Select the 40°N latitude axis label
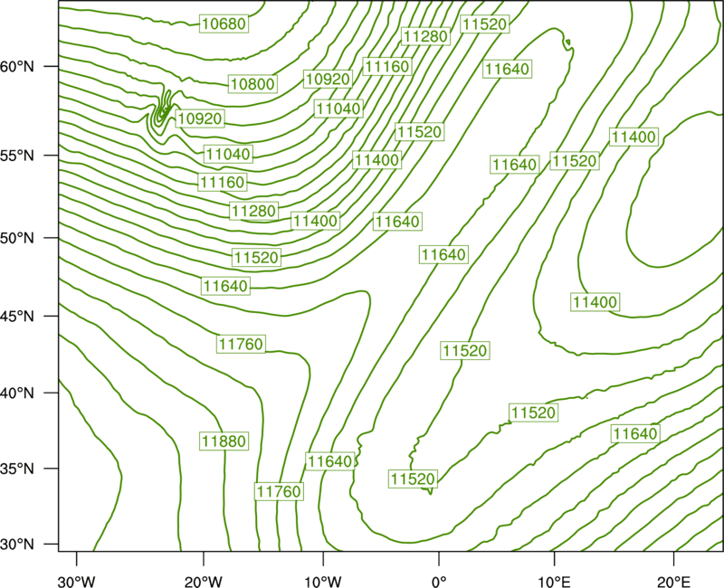 pos(17,394)
